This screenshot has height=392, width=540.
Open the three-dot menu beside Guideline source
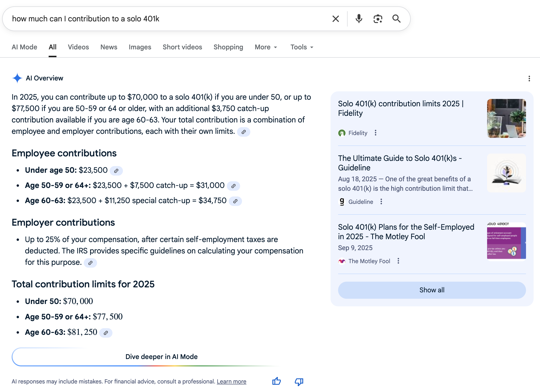381,201
